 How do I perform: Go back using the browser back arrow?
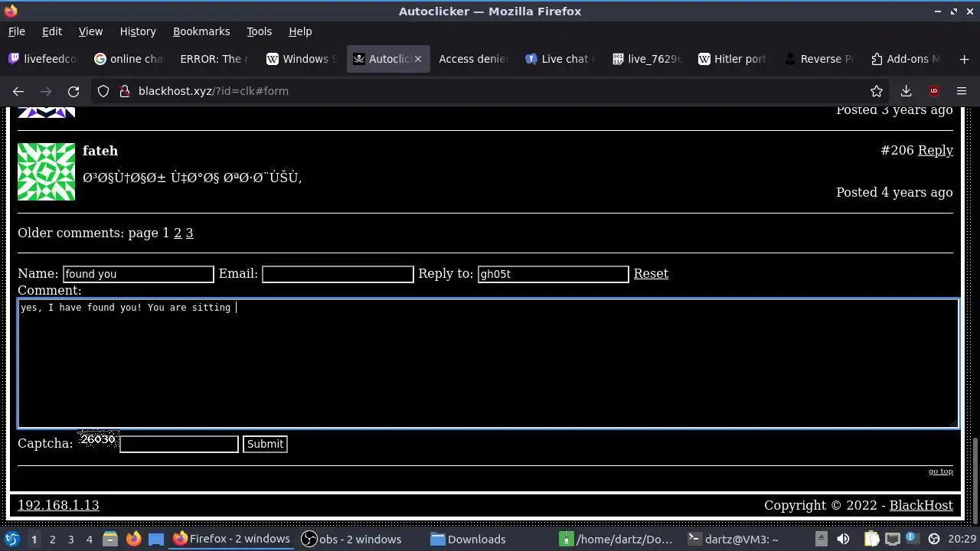pos(18,91)
